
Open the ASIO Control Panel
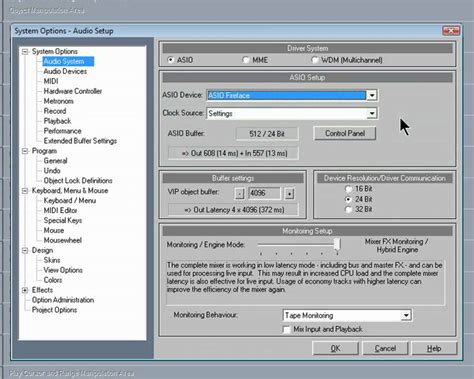click(x=345, y=133)
